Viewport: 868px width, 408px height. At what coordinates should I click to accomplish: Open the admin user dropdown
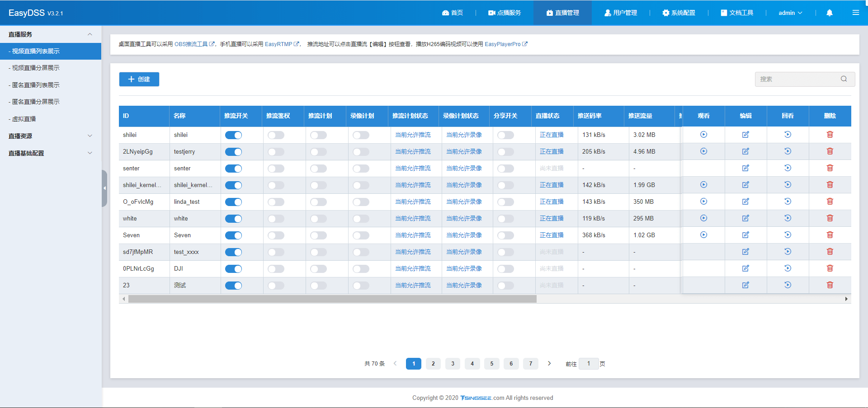click(790, 13)
